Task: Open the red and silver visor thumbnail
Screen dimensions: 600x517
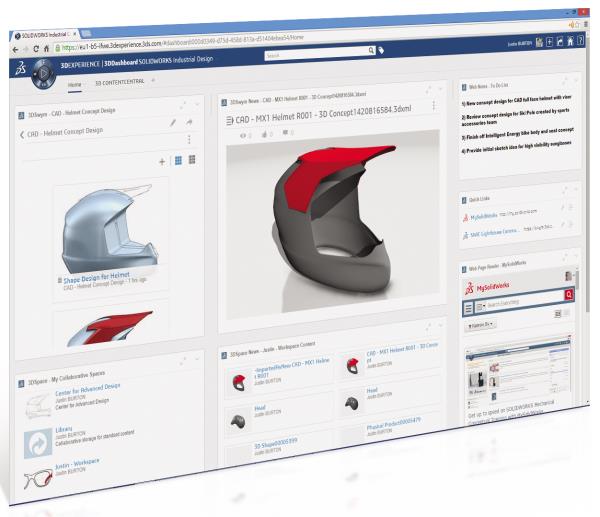Action: [x=110, y=328]
